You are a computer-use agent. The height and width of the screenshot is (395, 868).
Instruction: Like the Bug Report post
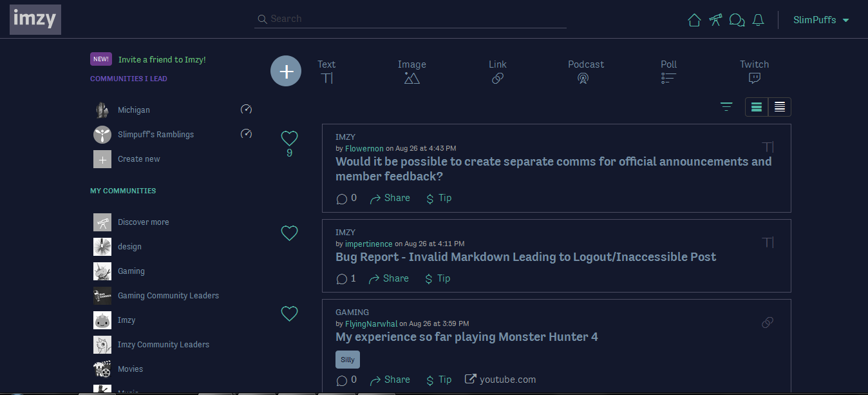pyautogui.click(x=289, y=233)
